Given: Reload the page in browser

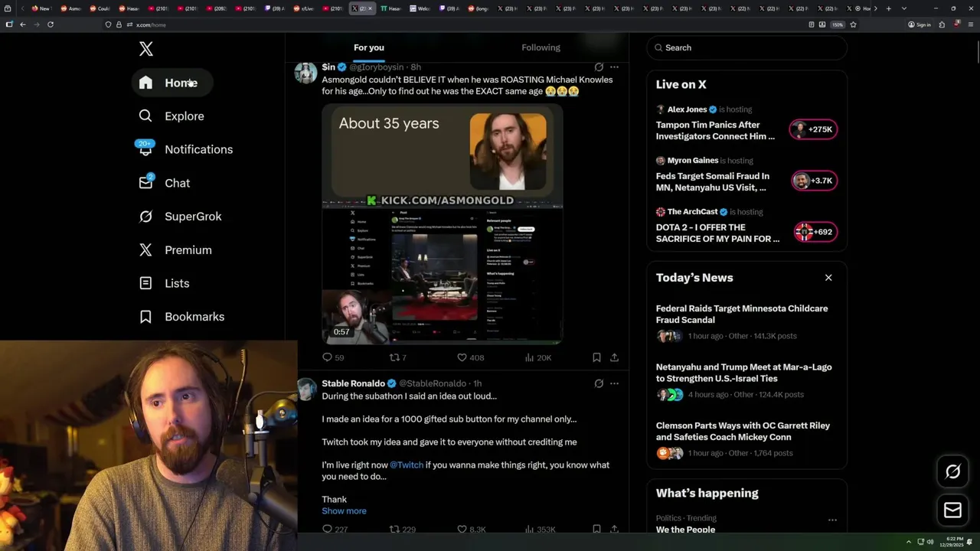Looking at the screenshot, I should pyautogui.click(x=50, y=24).
